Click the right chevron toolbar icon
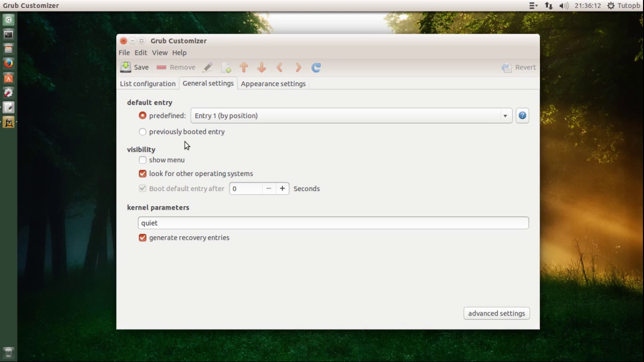Image resolution: width=644 pixels, height=362 pixels. coord(298,67)
